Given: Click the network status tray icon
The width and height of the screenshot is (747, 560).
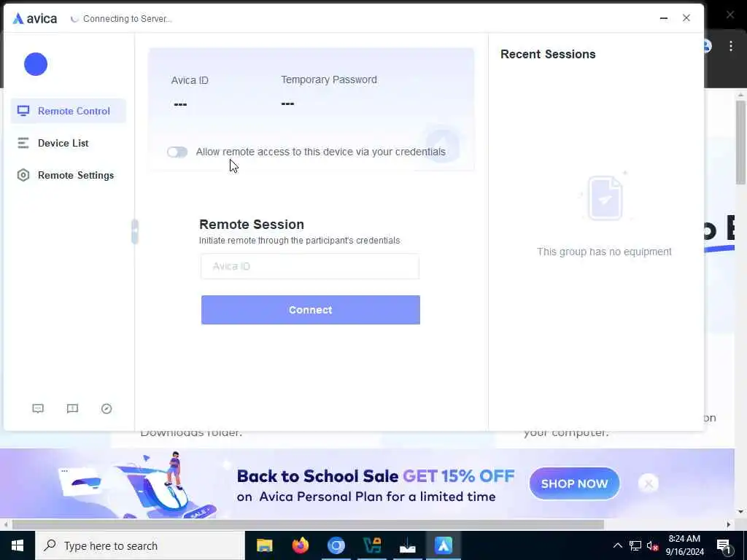Looking at the screenshot, I should [635, 545].
